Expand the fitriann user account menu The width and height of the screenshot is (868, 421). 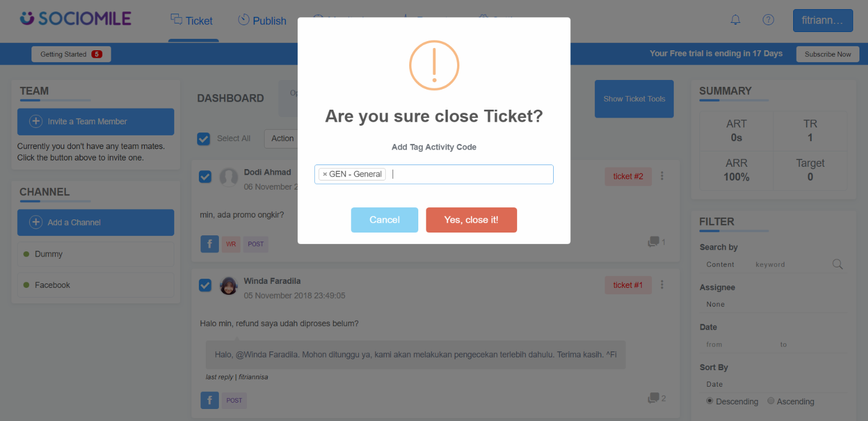pos(823,21)
